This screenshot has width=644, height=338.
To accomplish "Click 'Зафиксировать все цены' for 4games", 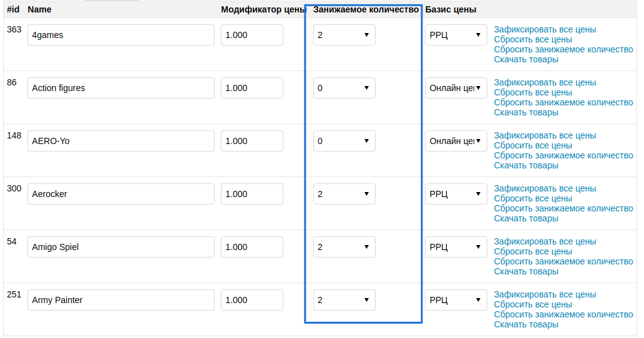I will coord(545,29).
